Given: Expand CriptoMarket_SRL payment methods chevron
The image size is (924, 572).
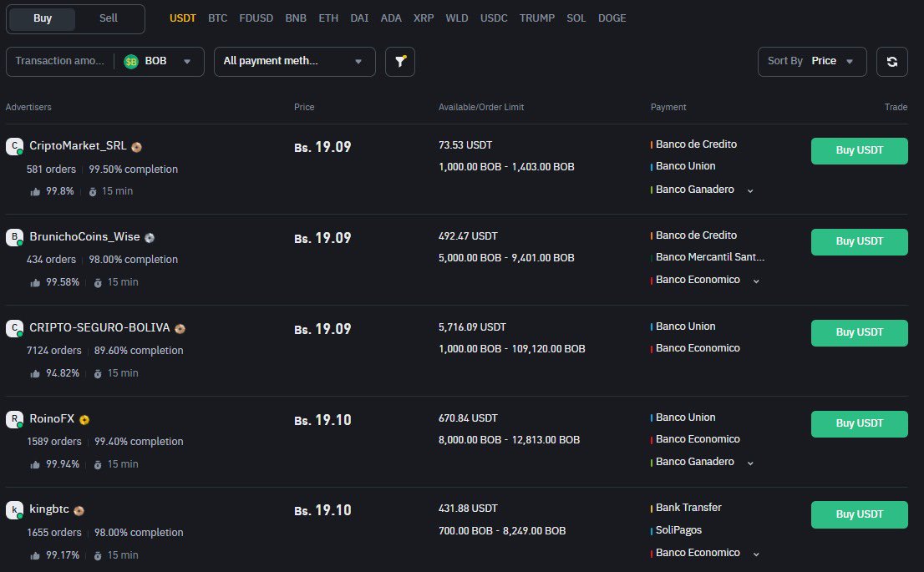Looking at the screenshot, I should [750, 191].
